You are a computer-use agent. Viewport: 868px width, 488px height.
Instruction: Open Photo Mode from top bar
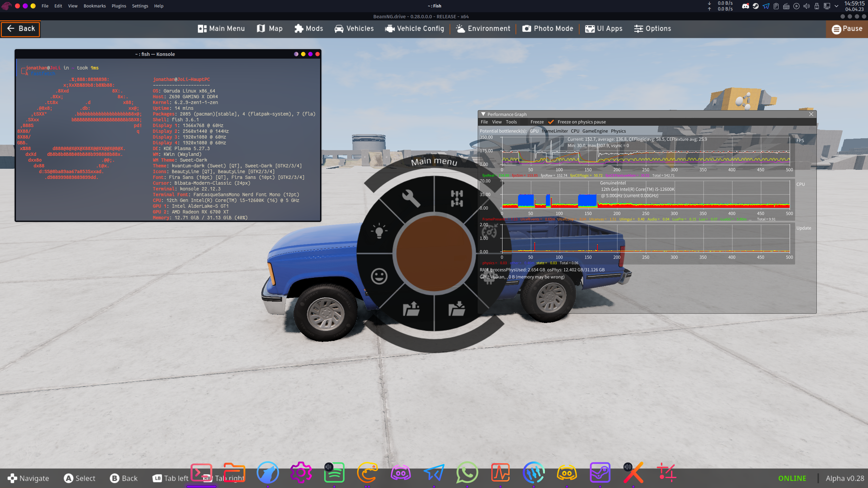548,29
